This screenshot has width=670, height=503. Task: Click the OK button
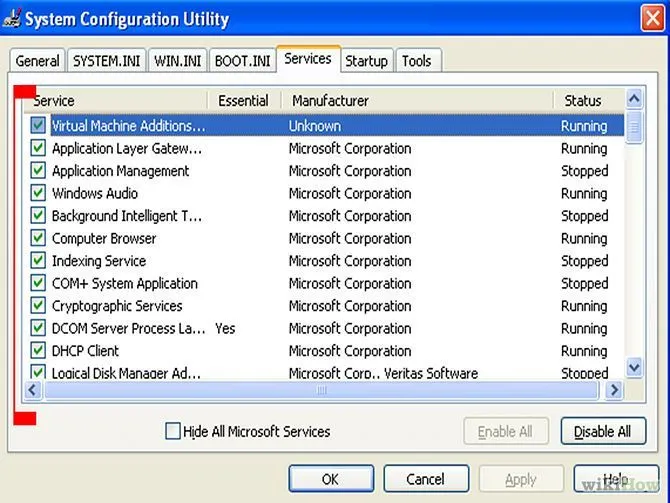tap(331, 479)
